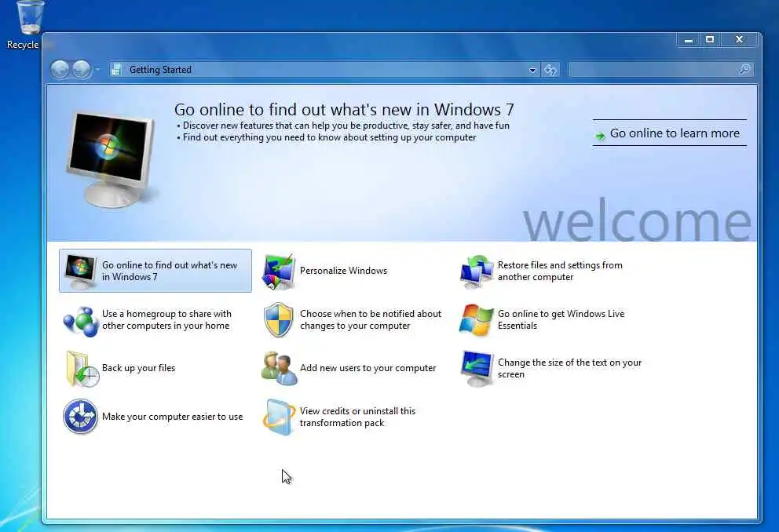The height and width of the screenshot is (532, 779).
Task: Select the Restore files and settings icon
Action: point(477,271)
